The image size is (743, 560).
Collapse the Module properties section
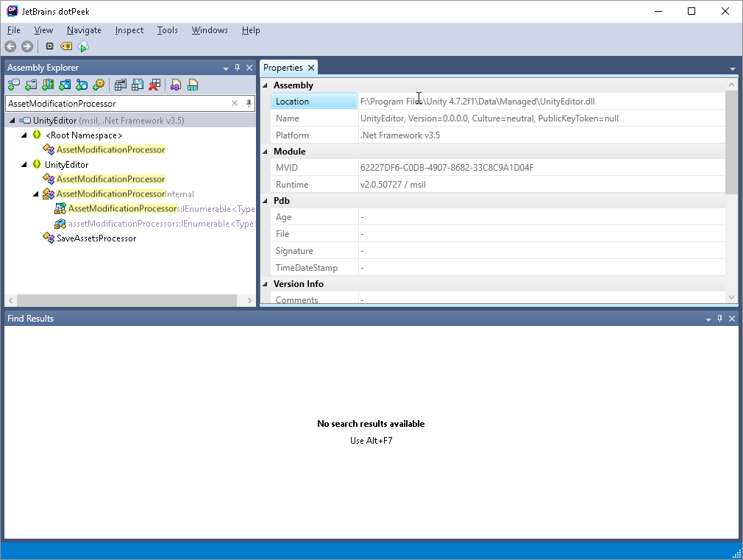click(x=265, y=152)
